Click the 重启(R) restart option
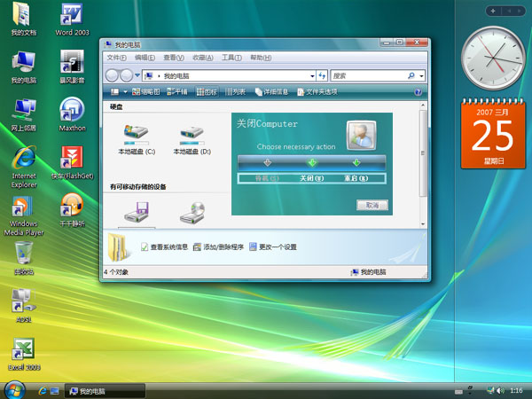 356,178
